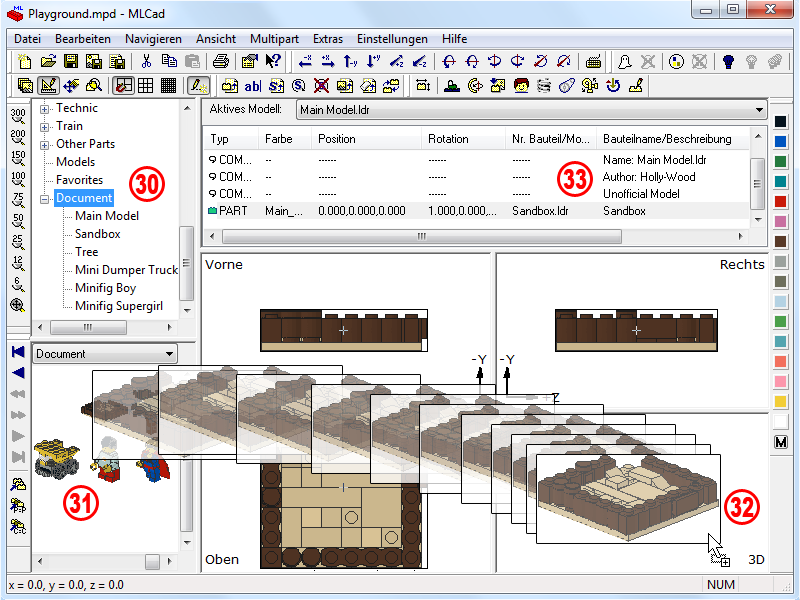Open the Ansicht menu
Screen dimensions: 800x600
point(216,39)
